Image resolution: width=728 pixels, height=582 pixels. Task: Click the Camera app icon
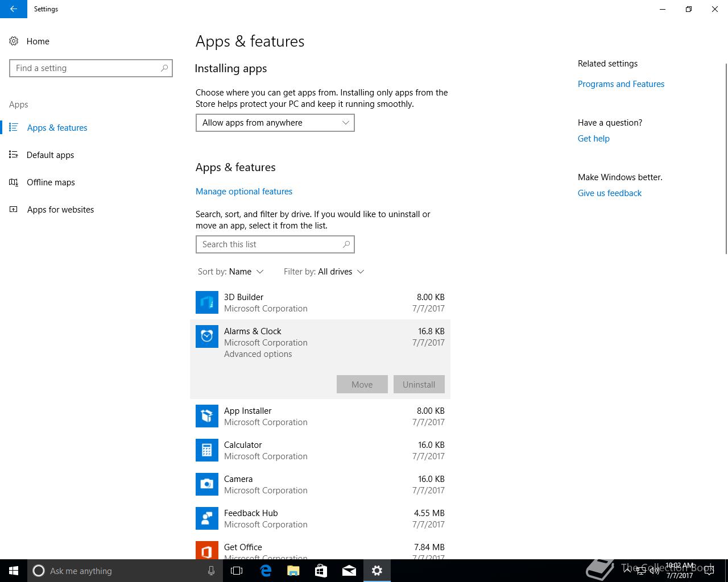207,484
